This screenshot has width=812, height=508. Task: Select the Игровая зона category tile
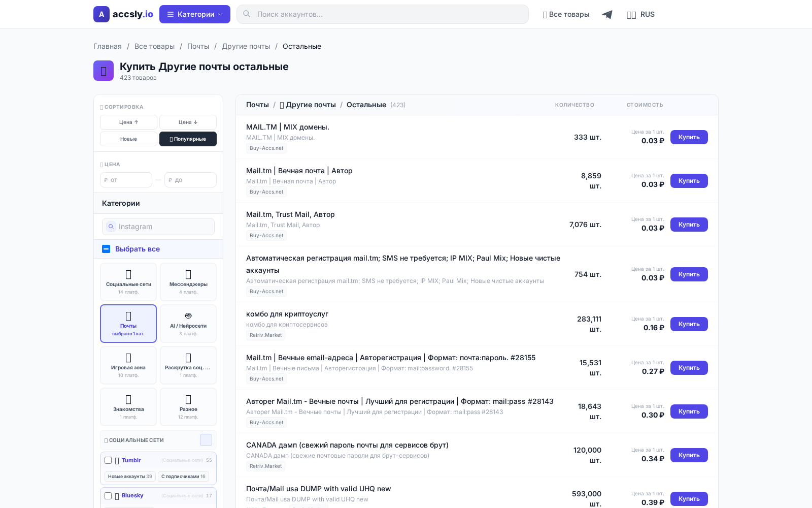pos(128,365)
